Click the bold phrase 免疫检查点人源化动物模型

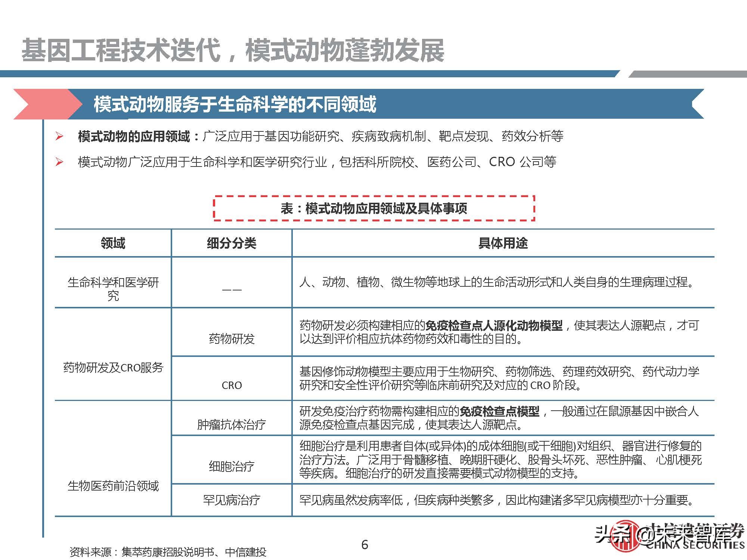[x=494, y=325]
